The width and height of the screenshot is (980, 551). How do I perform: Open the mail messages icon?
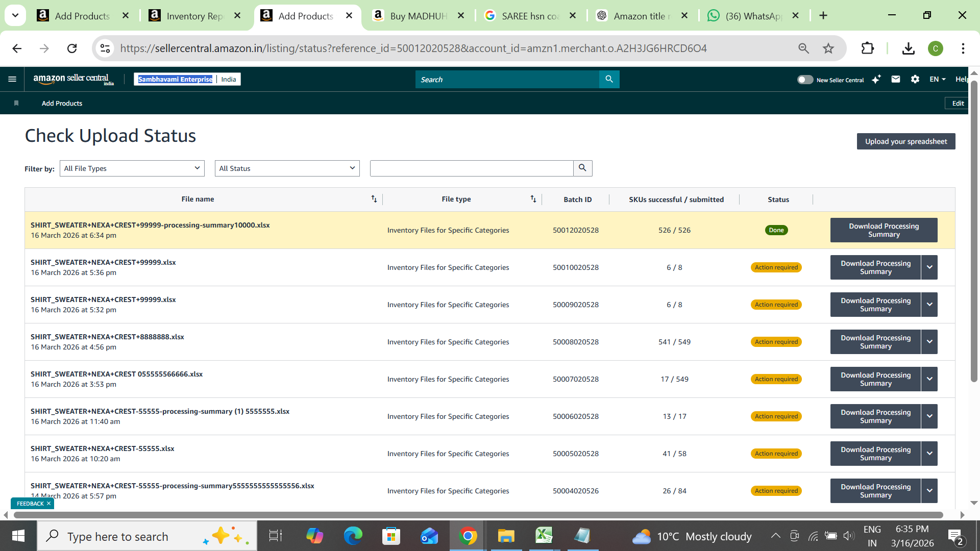tap(895, 79)
